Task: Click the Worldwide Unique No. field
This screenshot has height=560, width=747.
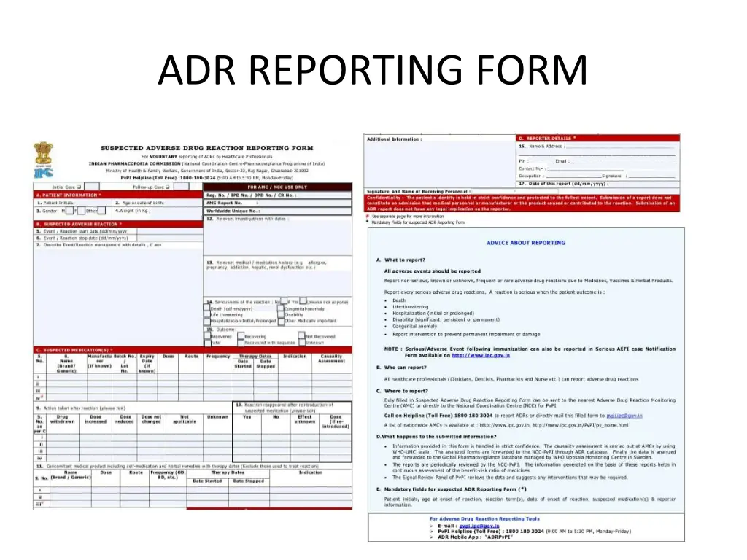Action: (x=278, y=211)
